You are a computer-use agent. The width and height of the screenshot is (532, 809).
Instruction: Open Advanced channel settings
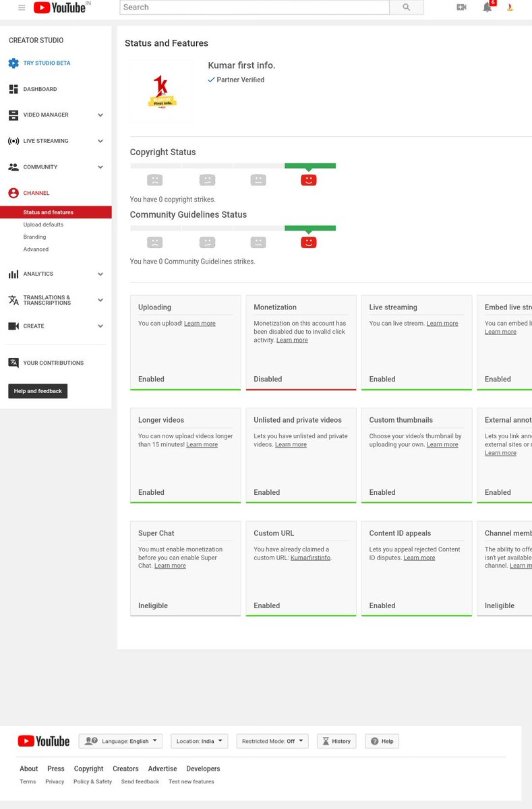(36, 249)
